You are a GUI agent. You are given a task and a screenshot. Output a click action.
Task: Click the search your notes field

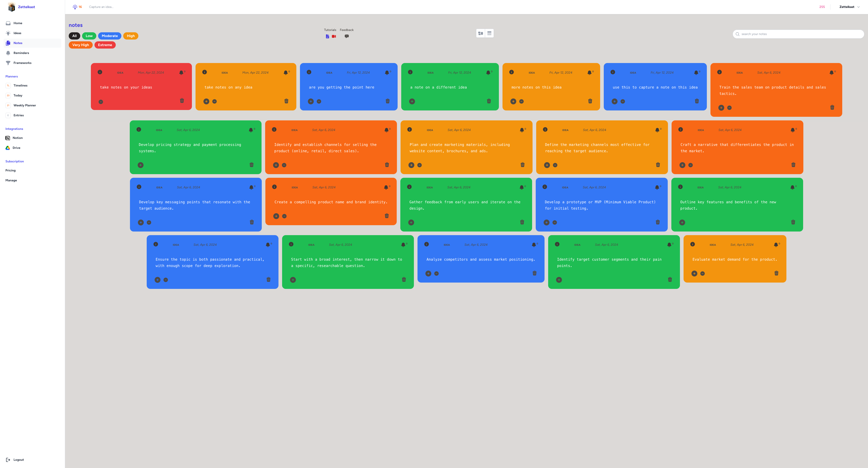pos(798,34)
